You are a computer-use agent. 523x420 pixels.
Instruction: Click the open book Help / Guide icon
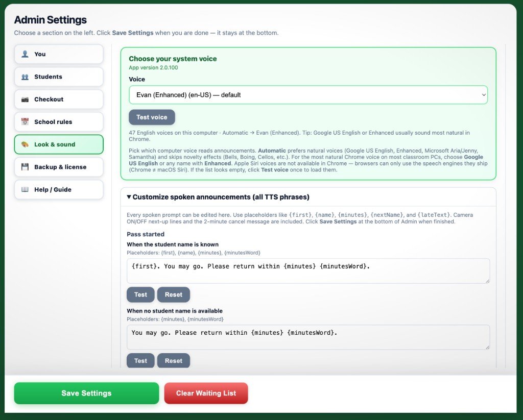click(25, 189)
